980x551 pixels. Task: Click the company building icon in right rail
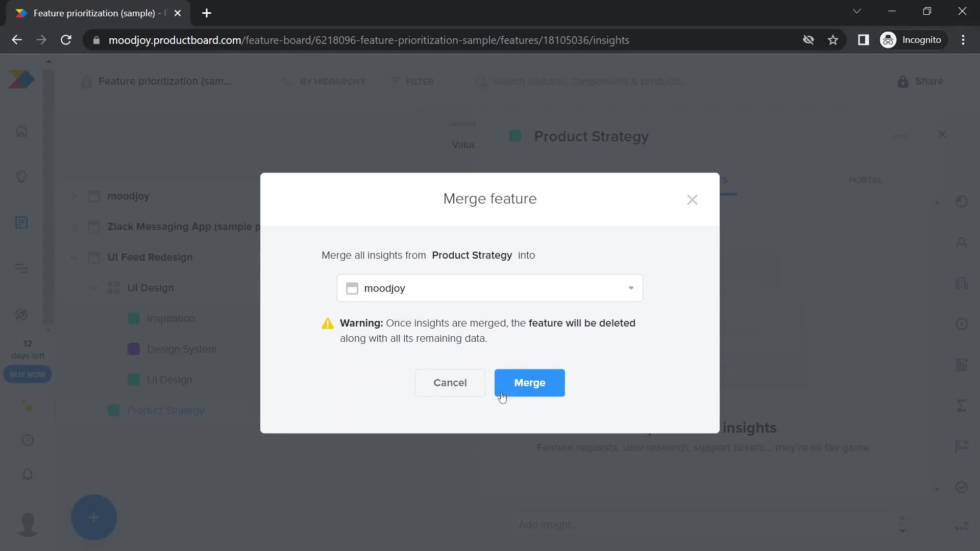(x=962, y=283)
